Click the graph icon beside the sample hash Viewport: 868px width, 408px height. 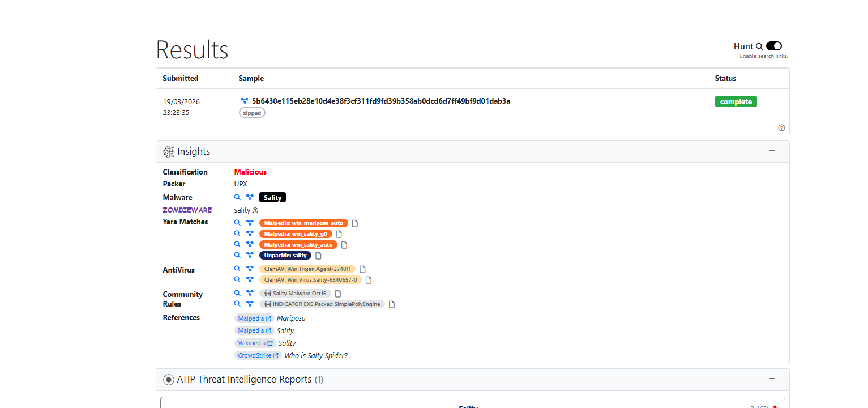[x=245, y=101]
